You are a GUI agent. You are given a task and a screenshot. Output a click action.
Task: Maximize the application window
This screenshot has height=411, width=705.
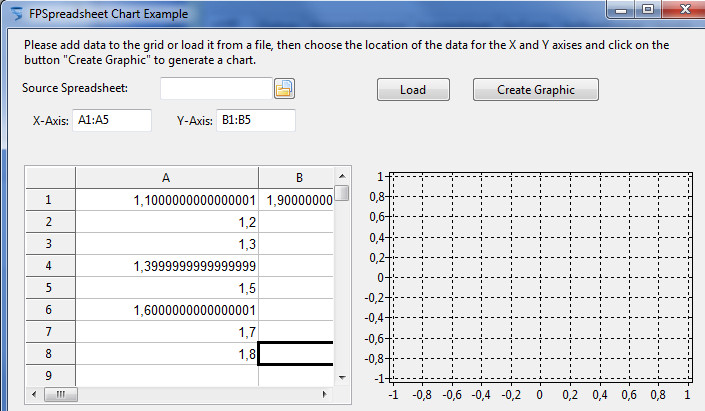point(647,9)
